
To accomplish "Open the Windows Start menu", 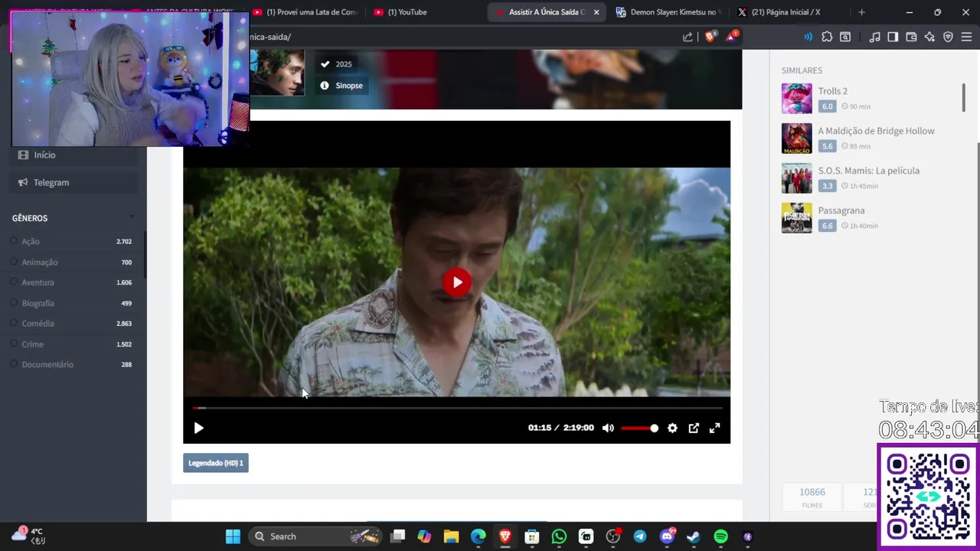I will click(233, 536).
